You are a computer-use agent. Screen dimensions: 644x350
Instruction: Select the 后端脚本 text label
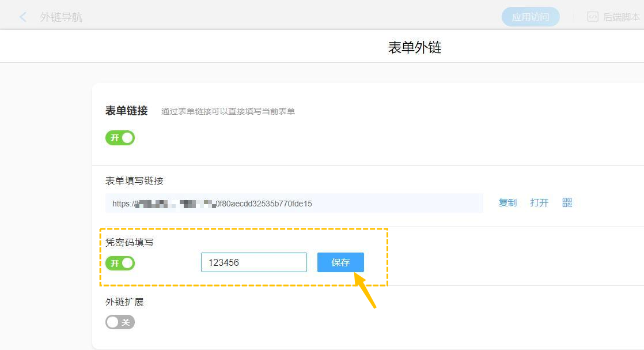(621, 17)
